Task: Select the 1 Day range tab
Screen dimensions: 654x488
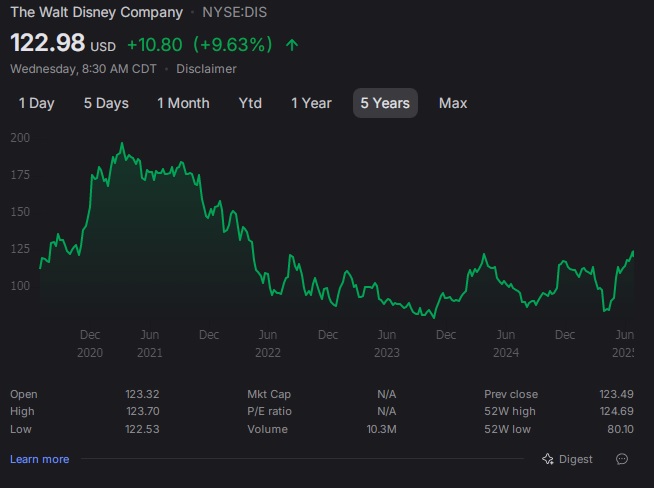Action: tap(36, 103)
